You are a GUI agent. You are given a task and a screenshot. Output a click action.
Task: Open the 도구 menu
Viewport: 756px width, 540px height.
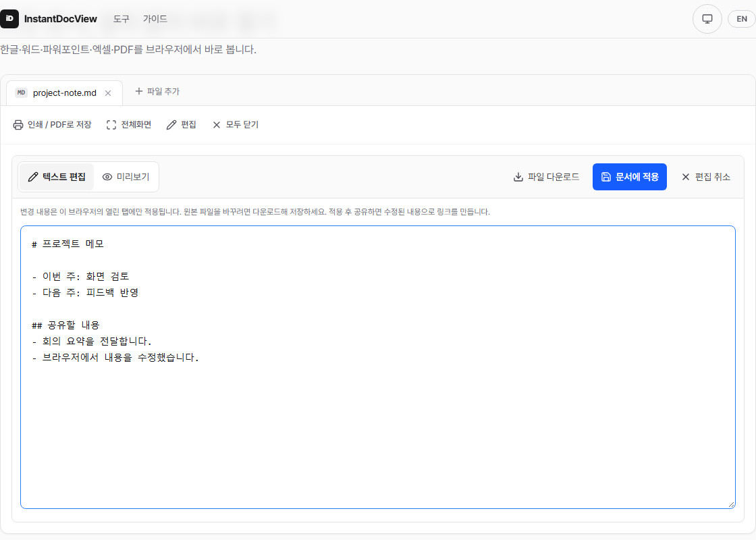(121, 19)
